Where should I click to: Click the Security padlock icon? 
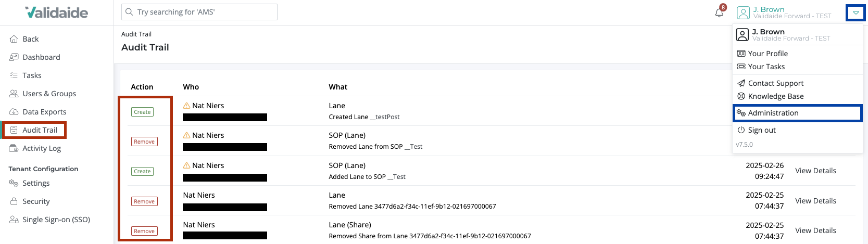pos(14,201)
